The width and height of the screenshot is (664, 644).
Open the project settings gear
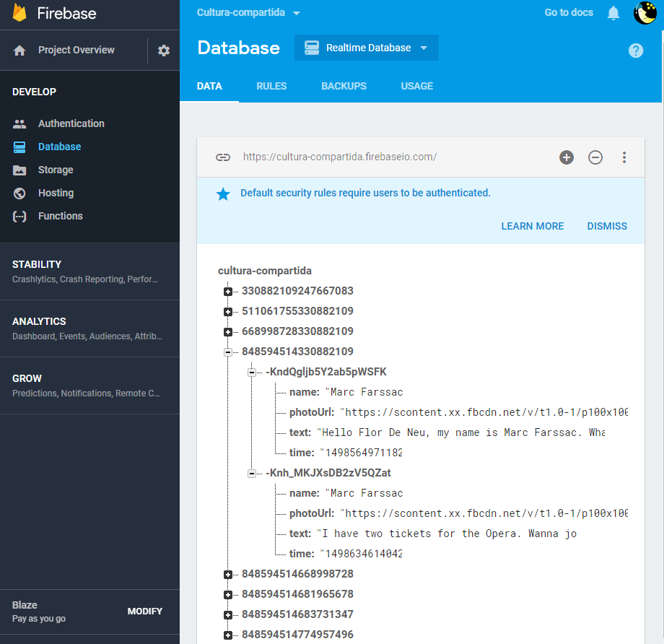point(164,51)
